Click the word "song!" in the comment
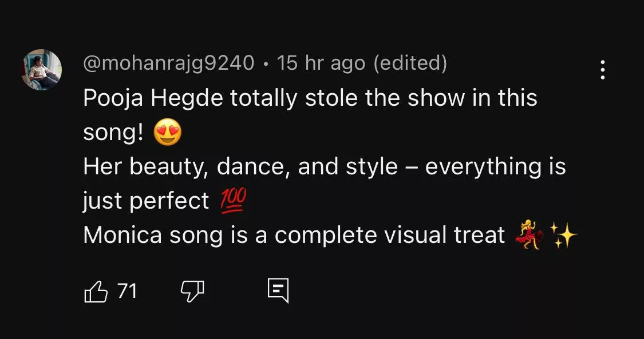The height and width of the screenshot is (339, 644). [x=113, y=133]
